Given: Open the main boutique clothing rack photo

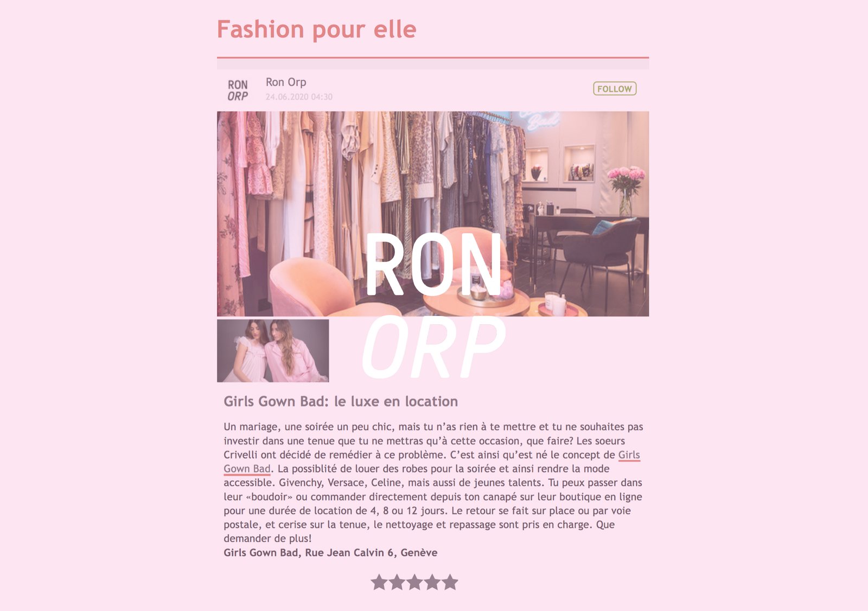Looking at the screenshot, I should [433, 214].
